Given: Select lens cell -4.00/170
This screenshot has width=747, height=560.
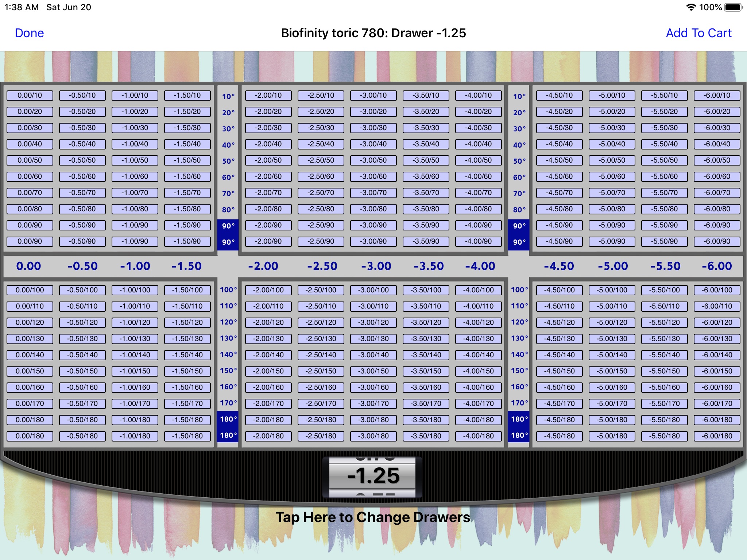Looking at the screenshot, I should (479, 404).
